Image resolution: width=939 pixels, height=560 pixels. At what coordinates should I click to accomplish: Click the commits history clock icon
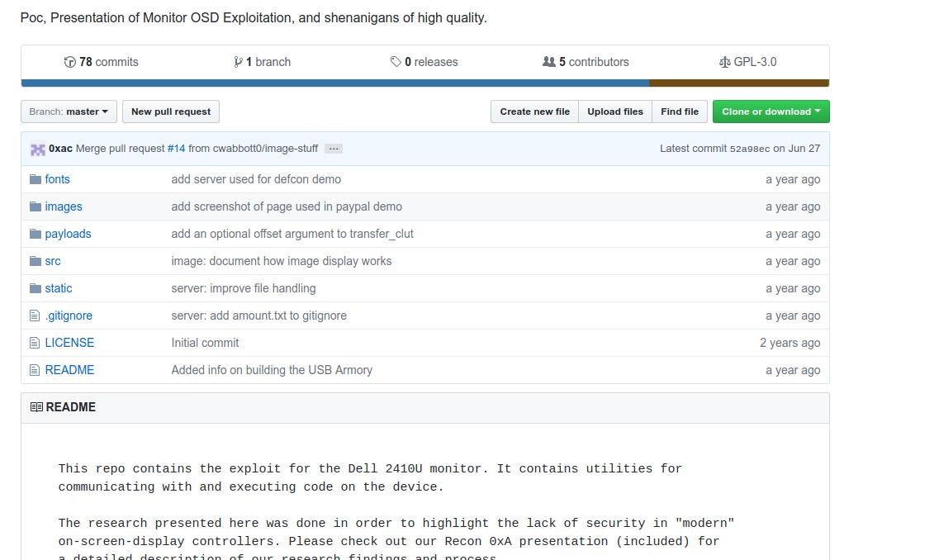70,62
